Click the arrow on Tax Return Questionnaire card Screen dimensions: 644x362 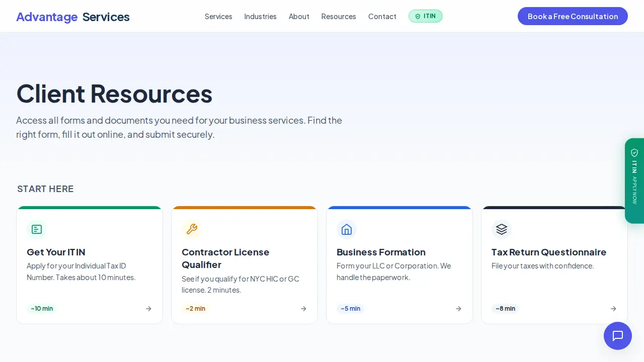[613, 309]
